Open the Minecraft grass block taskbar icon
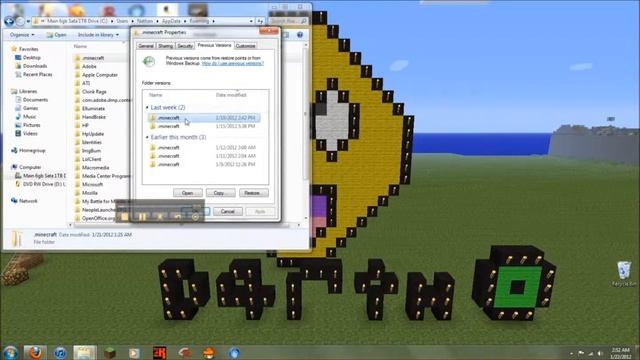Viewport: 640px width, 360px height. click(x=110, y=353)
